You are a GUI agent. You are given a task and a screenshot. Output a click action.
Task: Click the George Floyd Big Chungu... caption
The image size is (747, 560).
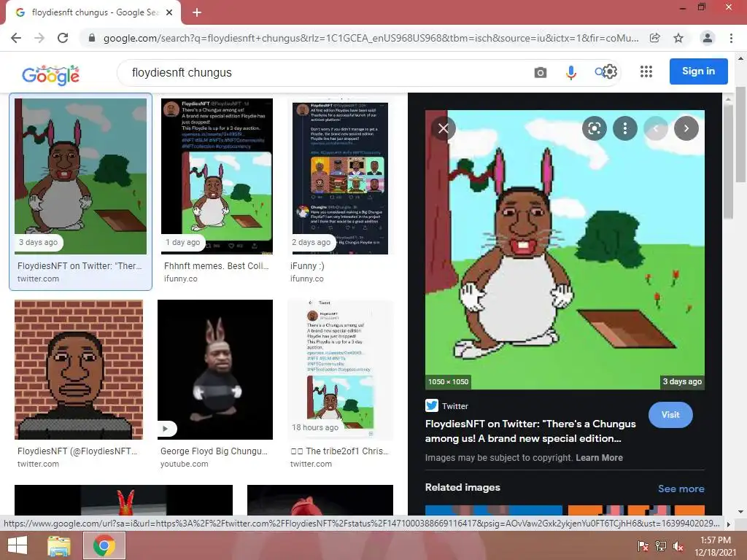coord(214,451)
